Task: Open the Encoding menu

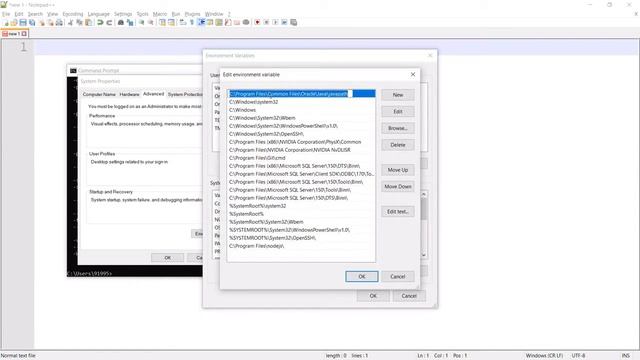Action: (73, 14)
